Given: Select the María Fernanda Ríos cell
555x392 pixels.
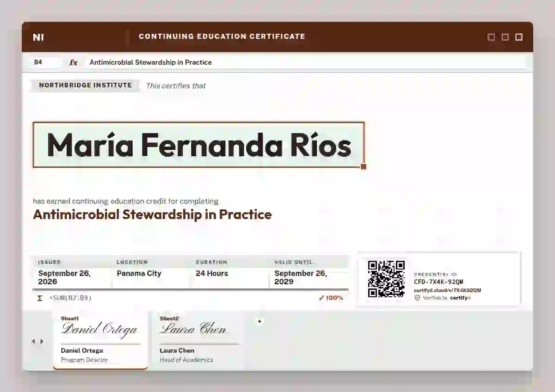Looking at the screenshot, I should click(199, 145).
